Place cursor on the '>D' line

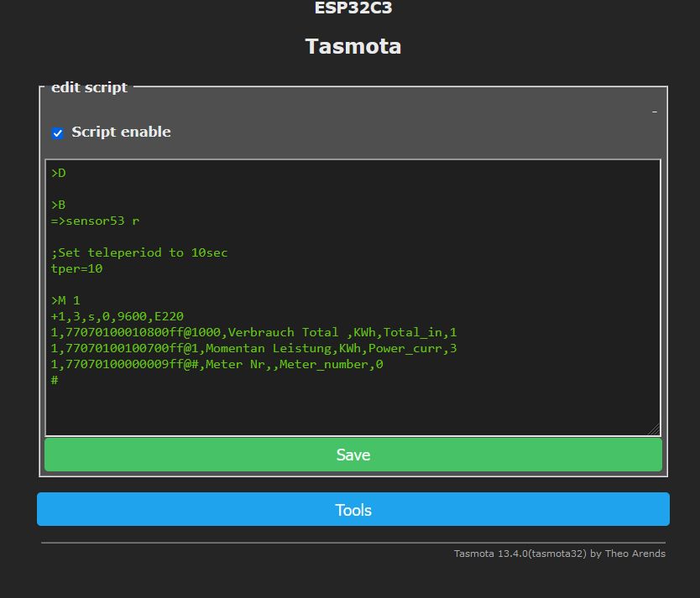[x=59, y=174]
